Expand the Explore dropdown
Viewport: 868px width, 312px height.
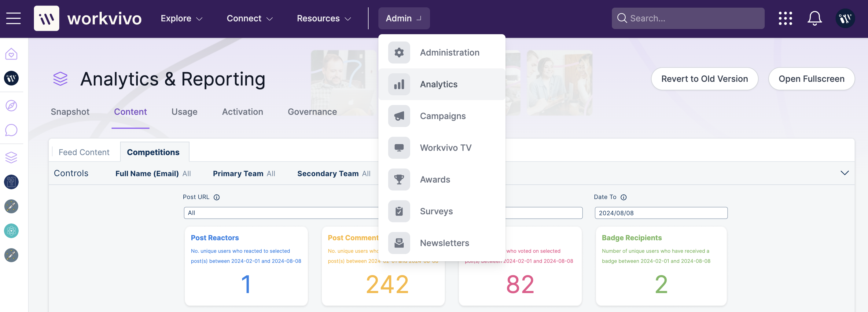click(181, 18)
